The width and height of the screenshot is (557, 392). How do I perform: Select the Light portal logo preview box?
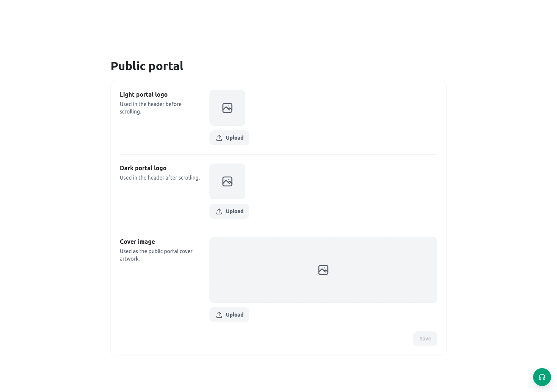click(x=227, y=108)
